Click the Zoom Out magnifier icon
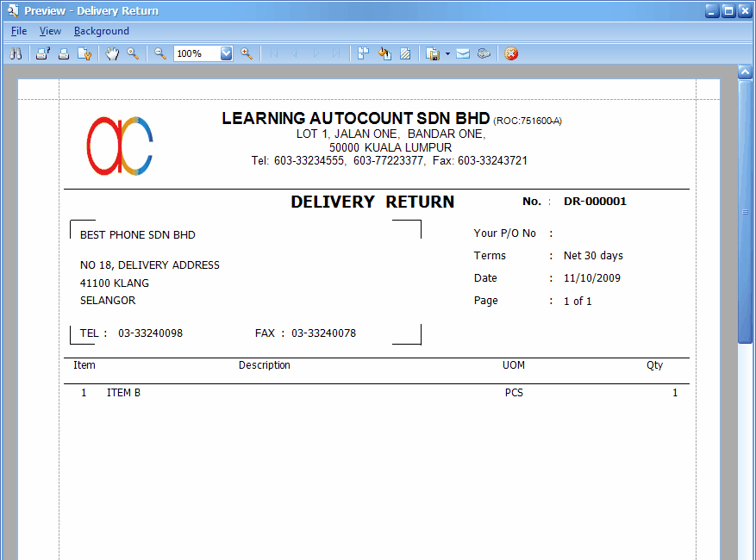This screenshot has height=560, width=756. click(160, 53)
